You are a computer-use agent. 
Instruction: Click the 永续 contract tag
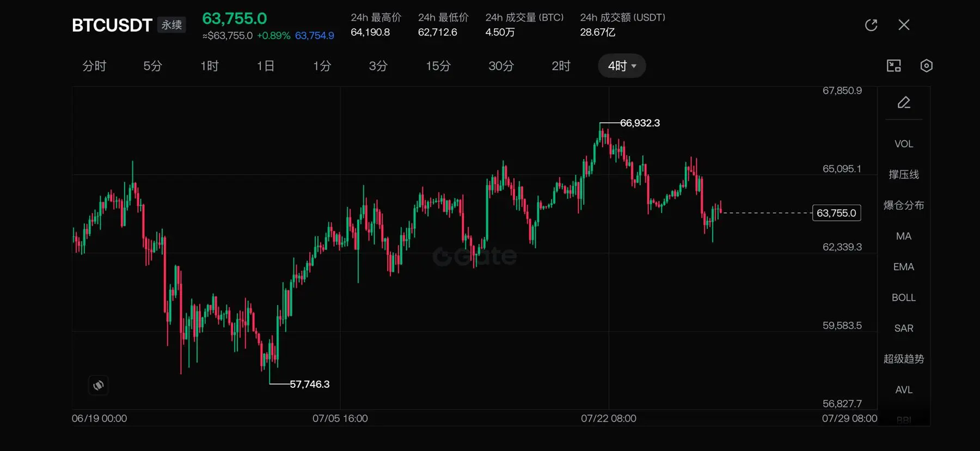[171, 25]
